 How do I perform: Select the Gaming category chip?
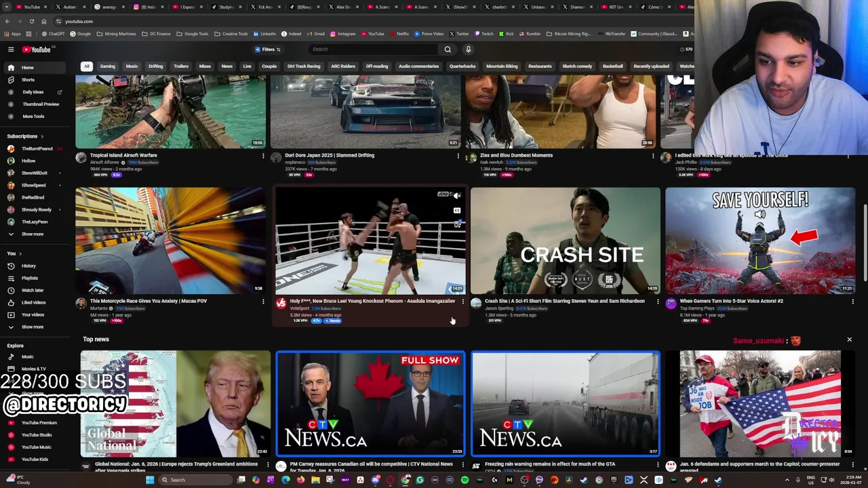(x=108, y=66)
